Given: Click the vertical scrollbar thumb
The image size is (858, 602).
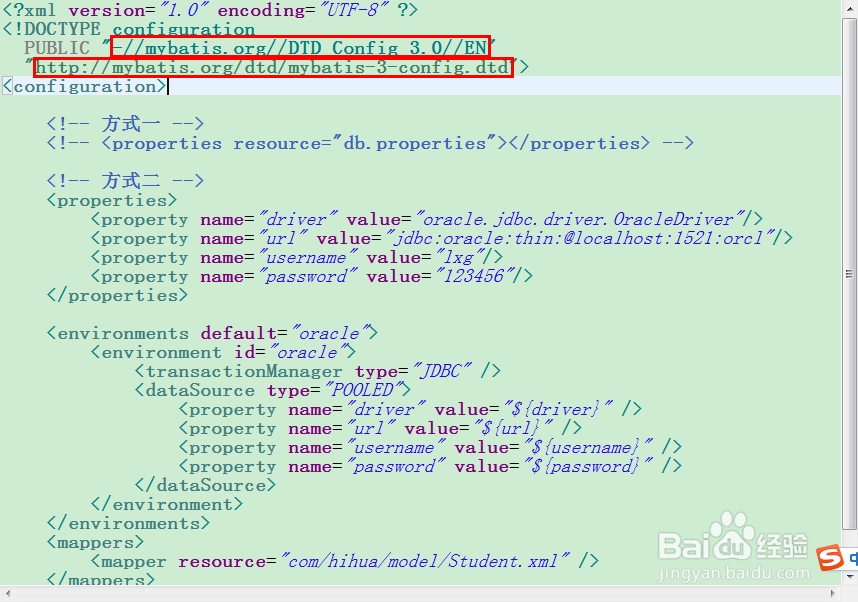Looking at the screenshot, I should coord(849,274).
